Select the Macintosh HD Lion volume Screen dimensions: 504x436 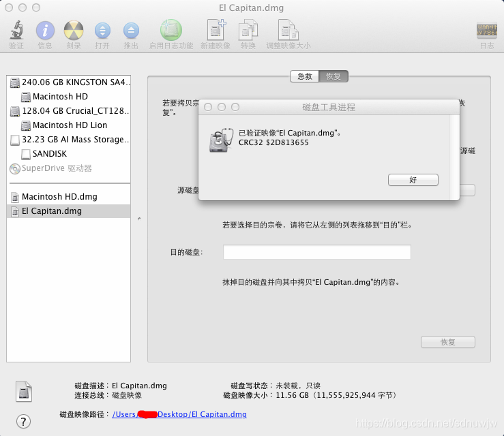68,125
